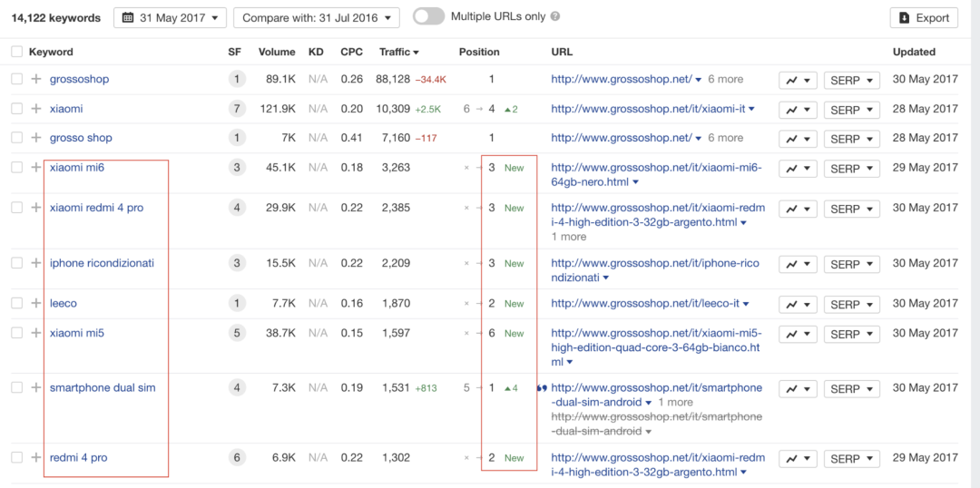Open the position chart icon for xiaomi row
Viewport: 980px width, 488px height.
(x=798, y=109)
